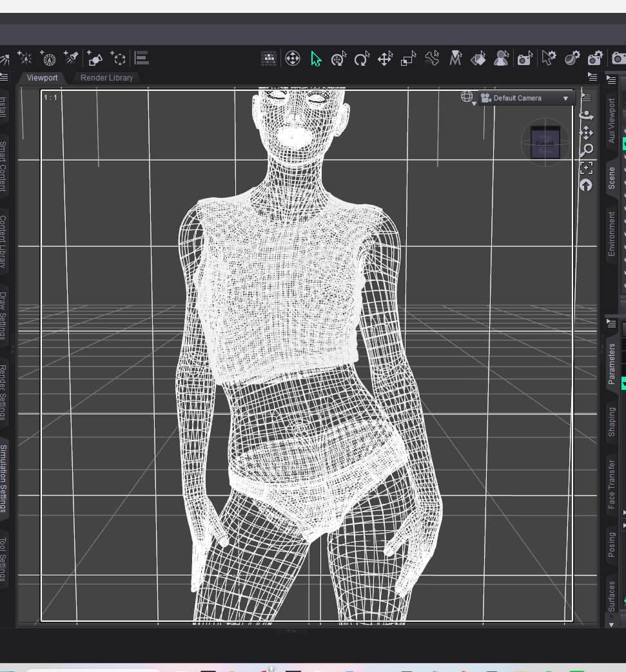626x672 pixels.
Task: Click the cursor-with-gear tool icon
Action: 549,58
